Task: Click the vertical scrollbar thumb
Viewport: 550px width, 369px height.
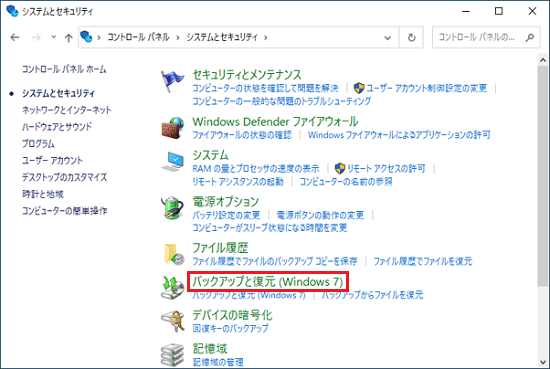Action: 543,176
